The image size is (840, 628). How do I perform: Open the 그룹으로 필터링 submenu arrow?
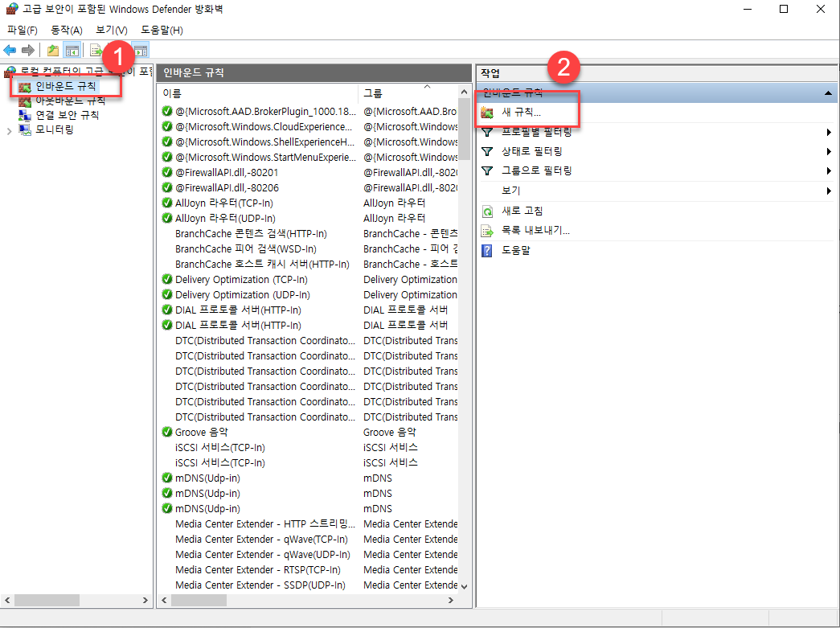829,171
